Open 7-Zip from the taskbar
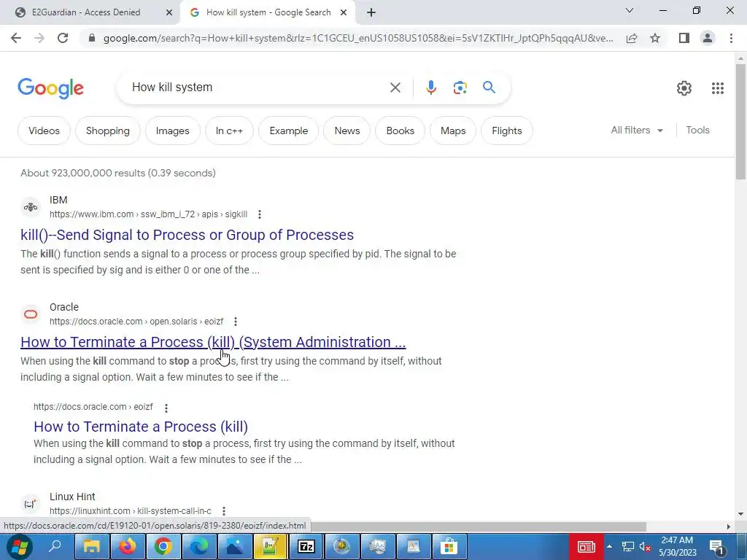Viewport: 747px width, 560px height. 306,547
